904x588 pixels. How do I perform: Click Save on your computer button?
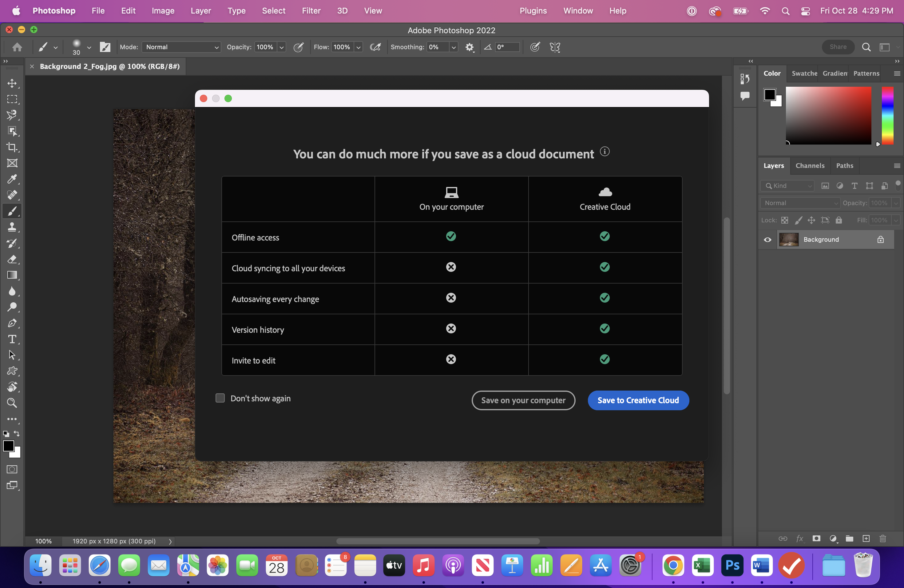[x=524, y=400]
